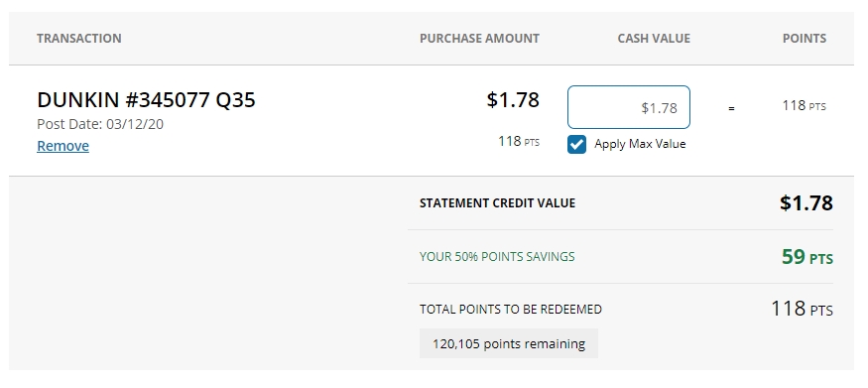The image size is (868, 388).
Task: Uncheck the Apply Max Value checkbox
Action: (x=576, y=145)
